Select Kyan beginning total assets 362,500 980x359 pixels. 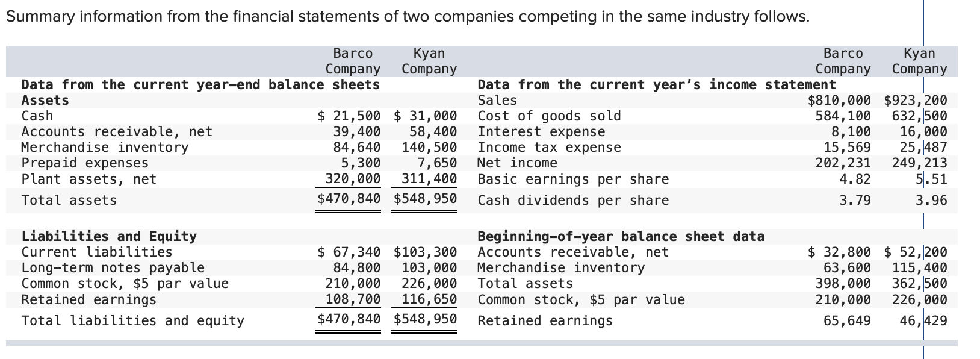point(920,283)
